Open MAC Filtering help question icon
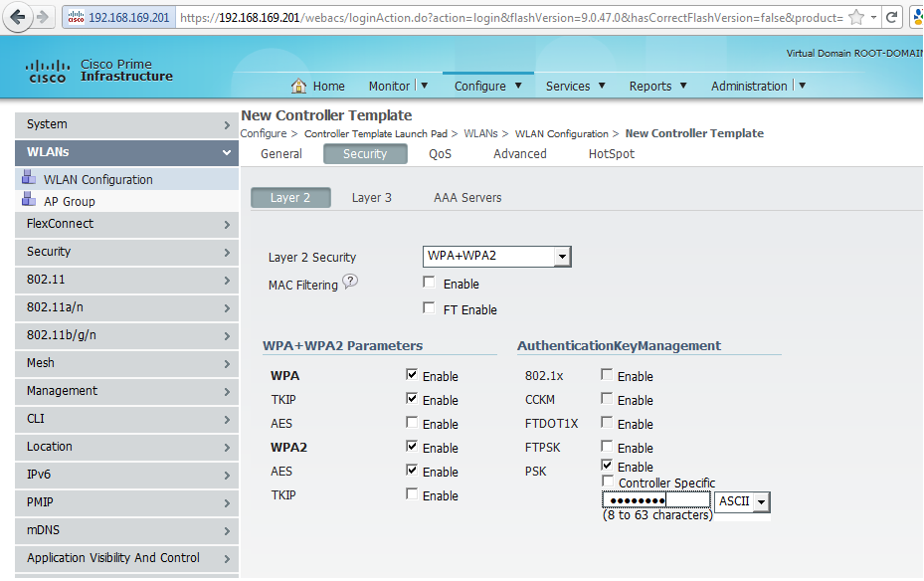The image size is (924, 581). point(350,282)
